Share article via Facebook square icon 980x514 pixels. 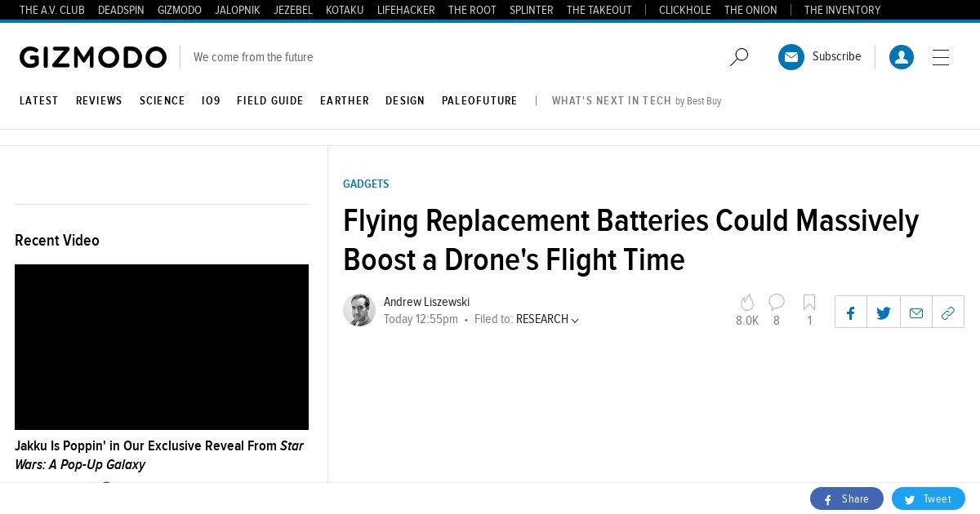(x=851, y=312)
